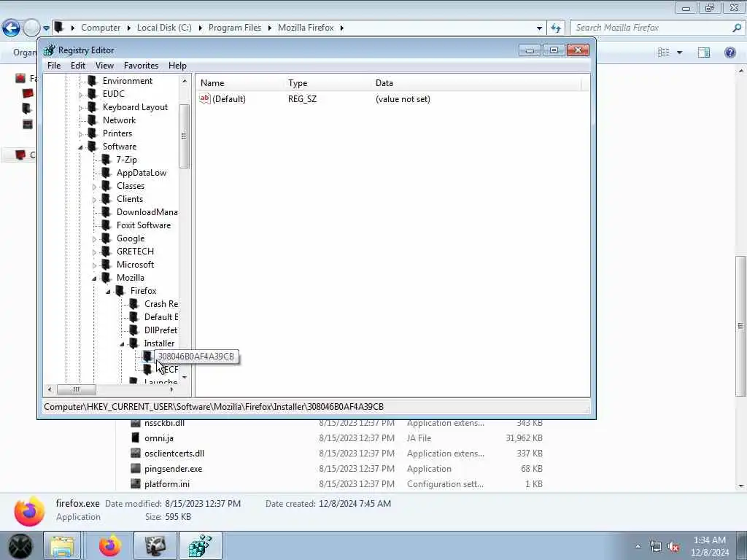Screen dimensions: 747x560
Task: Open Explorer help question mark icon
Action: [x=729, y=52]
